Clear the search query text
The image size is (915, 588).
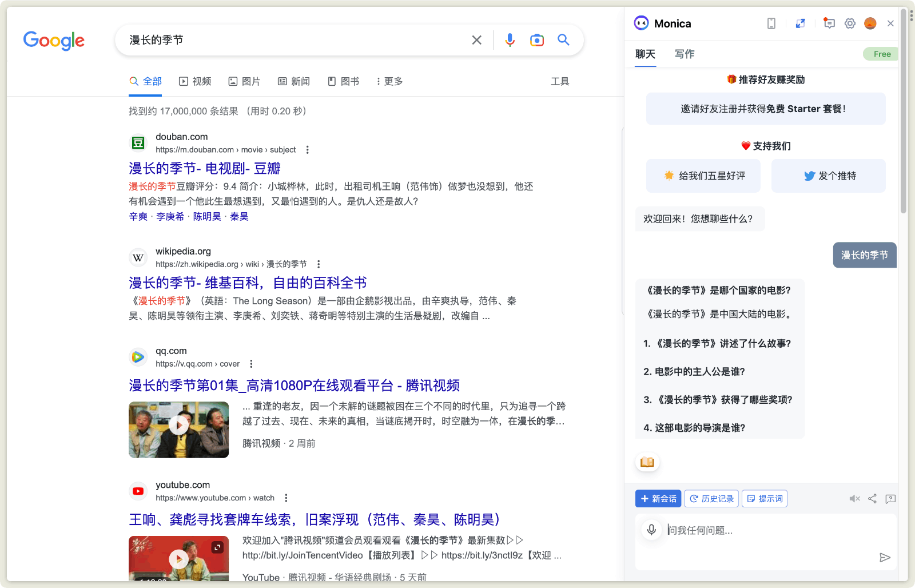point(476,40)
